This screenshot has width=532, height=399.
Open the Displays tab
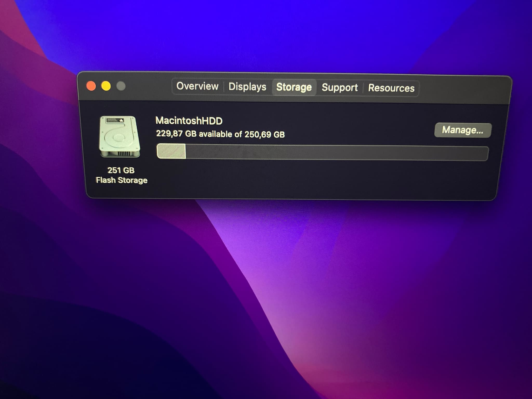pyautogui.click(x=247, y=87)
